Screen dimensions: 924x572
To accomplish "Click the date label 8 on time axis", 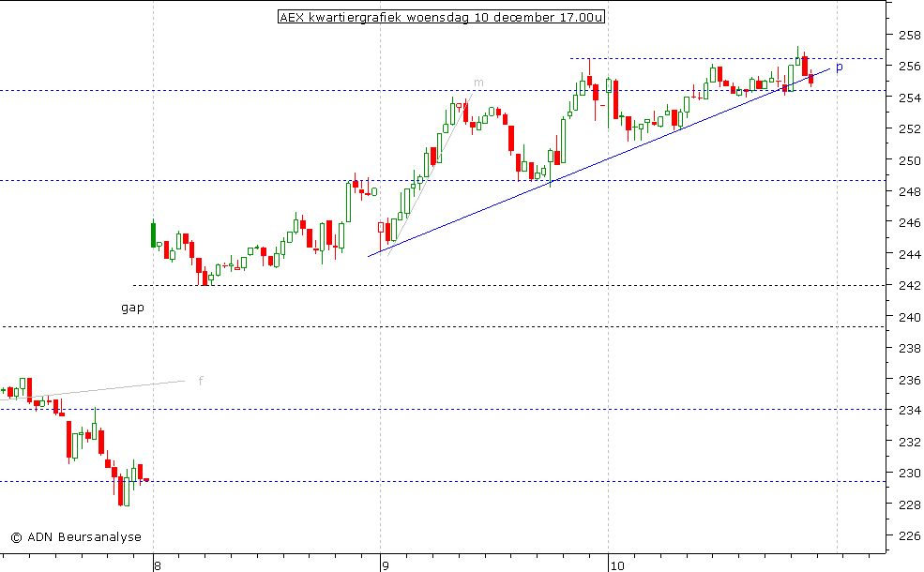I will click(157, 566).
